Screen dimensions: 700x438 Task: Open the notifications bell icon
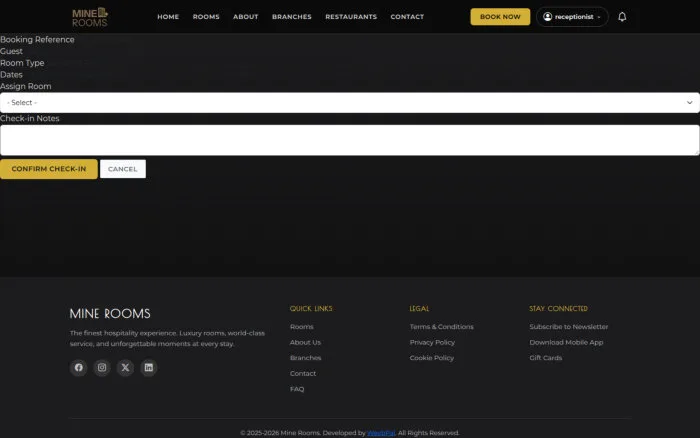(x=622, y=17)
